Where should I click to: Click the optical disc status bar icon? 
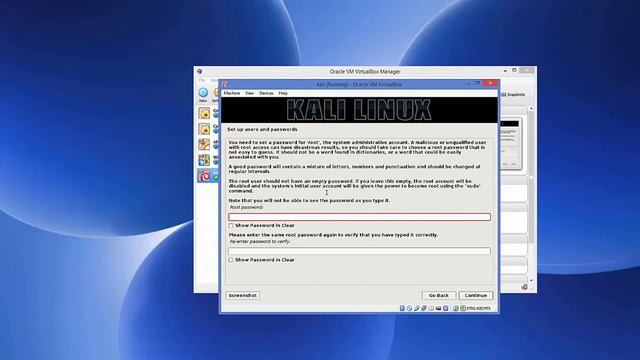click(409, 308)
